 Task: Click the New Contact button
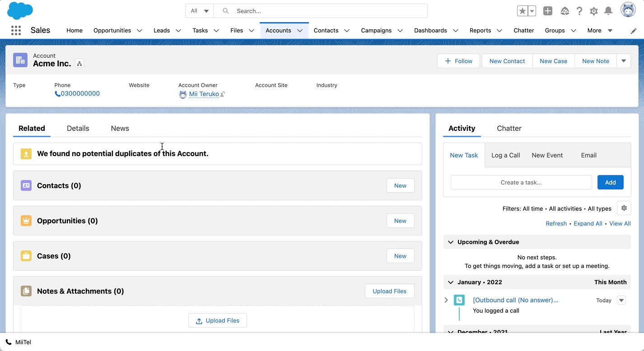[507, 61]
